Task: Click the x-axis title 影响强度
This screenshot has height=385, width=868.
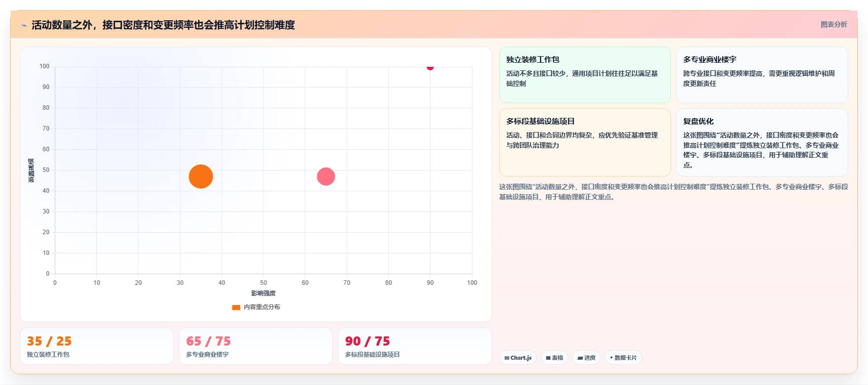Action: pos(263,293)
